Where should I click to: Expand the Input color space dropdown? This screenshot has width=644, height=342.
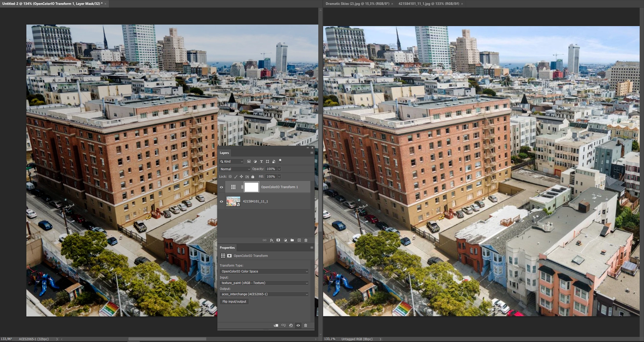pyautogui.click(x=264, y=283)
